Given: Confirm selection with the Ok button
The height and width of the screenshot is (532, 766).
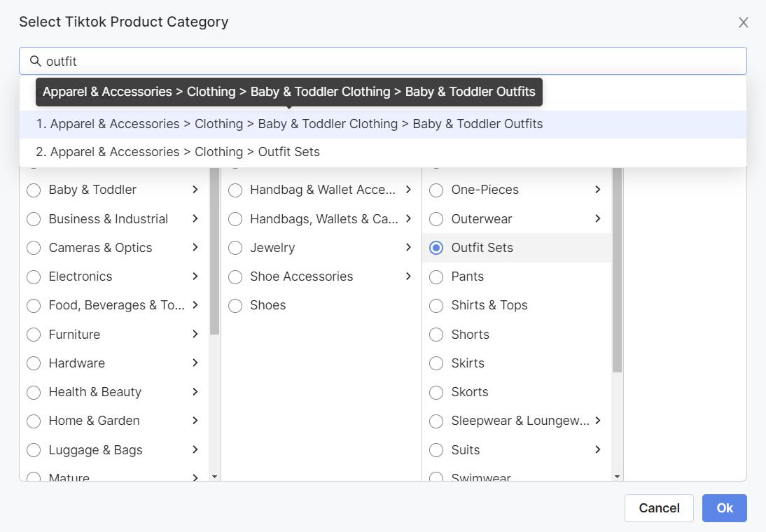Looking at the screenshot, I should click(x=725, y=508).
